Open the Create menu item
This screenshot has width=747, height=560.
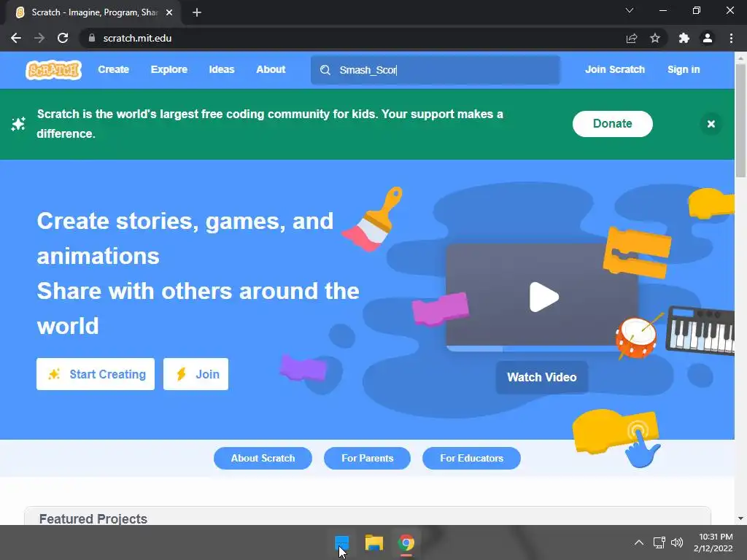point(113,69)
